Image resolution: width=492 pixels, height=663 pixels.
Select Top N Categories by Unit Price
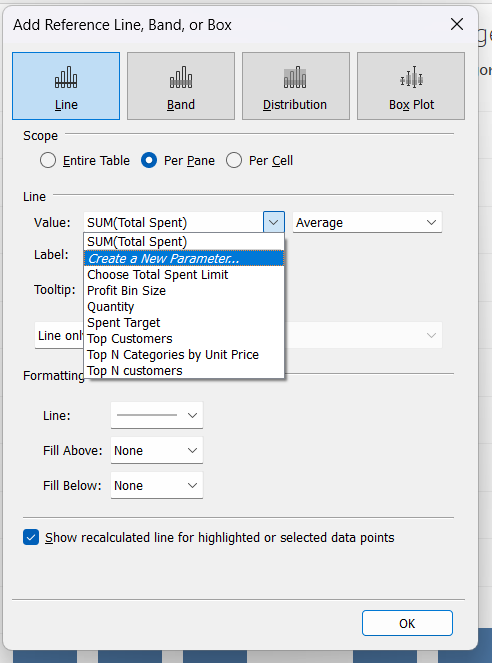coord(184,354)
